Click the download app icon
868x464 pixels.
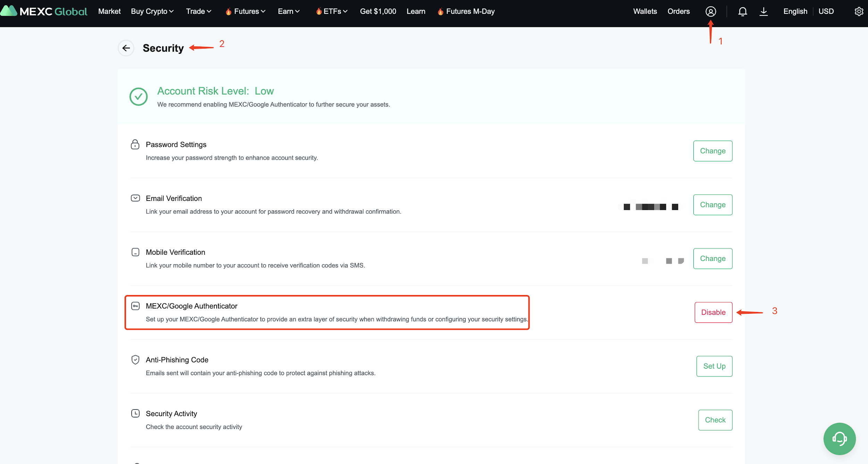coord(763,11)
